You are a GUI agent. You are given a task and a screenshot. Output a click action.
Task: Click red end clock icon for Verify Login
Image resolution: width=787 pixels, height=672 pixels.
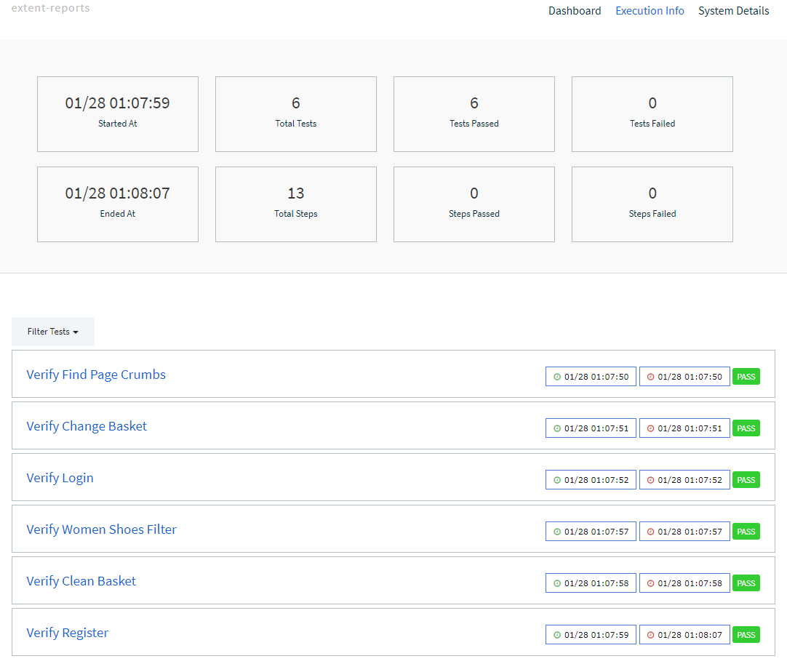click(650, 480)
